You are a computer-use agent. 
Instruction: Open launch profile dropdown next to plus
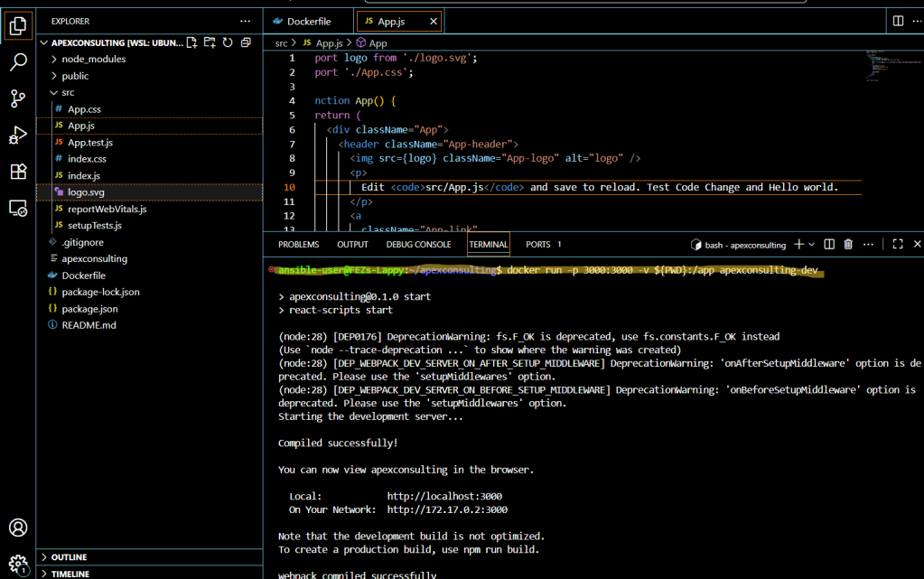pyautogui.click(x=812, y=244)
